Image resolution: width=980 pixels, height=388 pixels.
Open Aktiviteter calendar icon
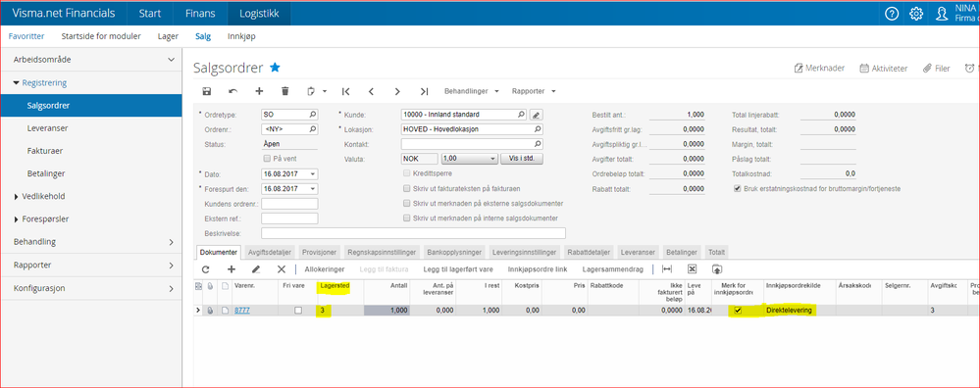coord(884,68)
